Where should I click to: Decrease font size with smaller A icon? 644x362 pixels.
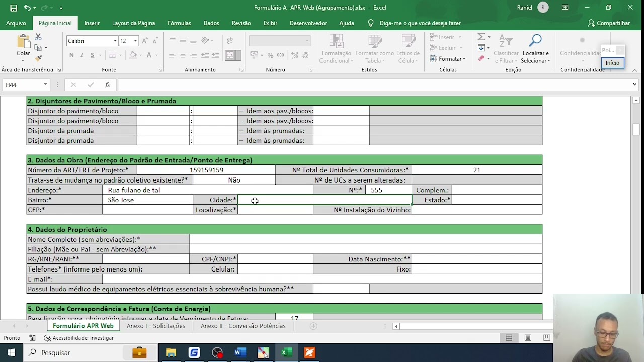(x=156, y=41)
